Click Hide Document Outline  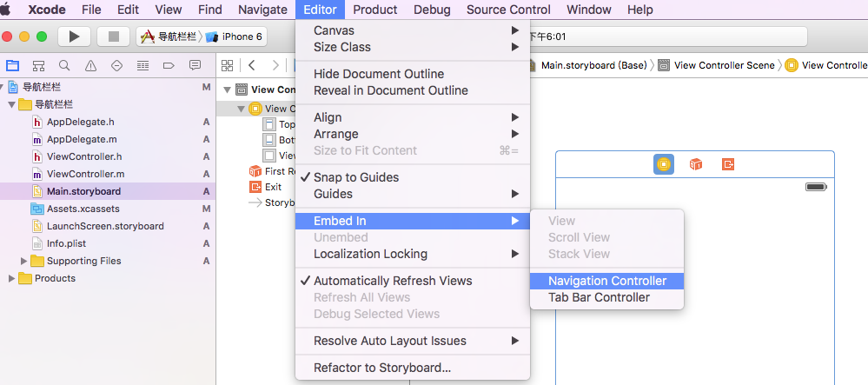[413, 74]
